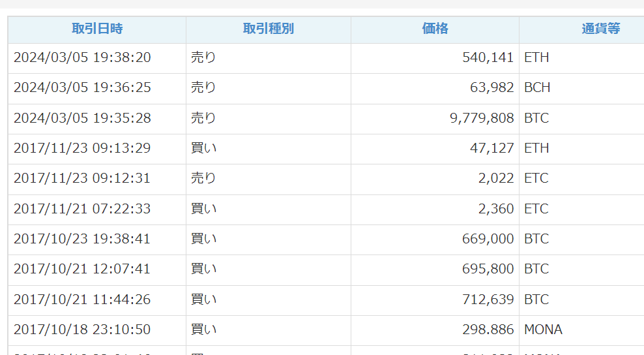Viewport: 644px width, 355px height.
Task: Select date 2024/03/05 19:36:25
Action: coord(82,87)
